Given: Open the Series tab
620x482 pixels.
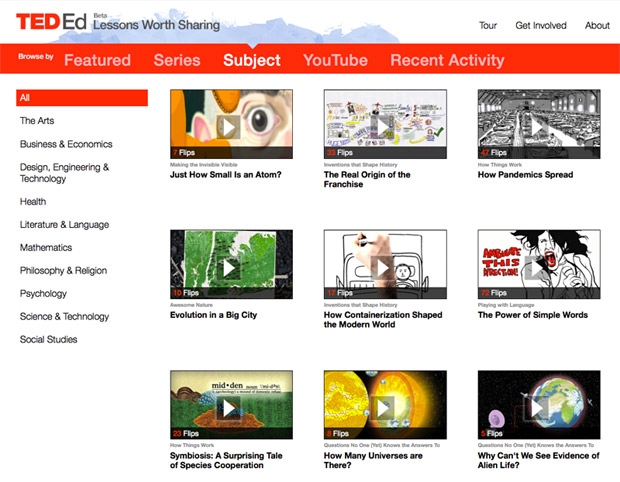Looking at the screenshot, I should [x=177, y=60].
